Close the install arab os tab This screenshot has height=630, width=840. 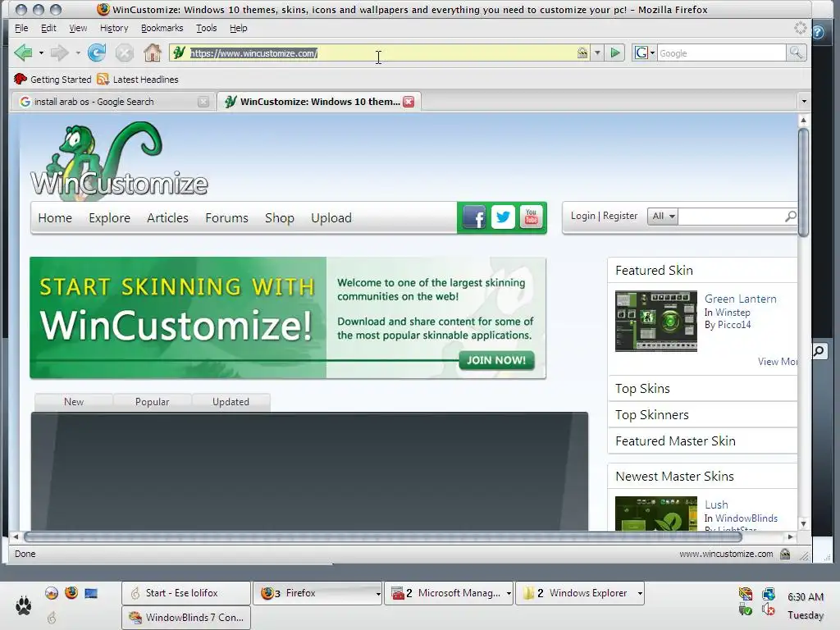click(203, 102)
